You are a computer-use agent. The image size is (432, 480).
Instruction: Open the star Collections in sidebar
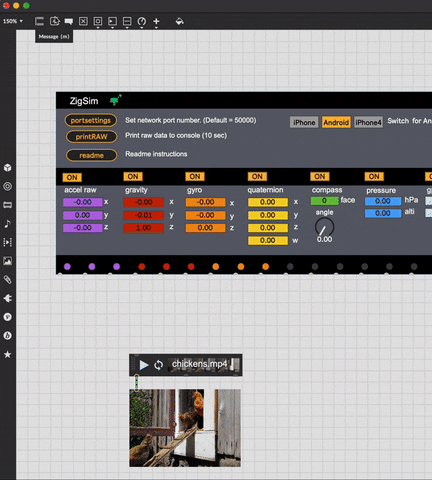pyautogui.click(x=7, y=354)
